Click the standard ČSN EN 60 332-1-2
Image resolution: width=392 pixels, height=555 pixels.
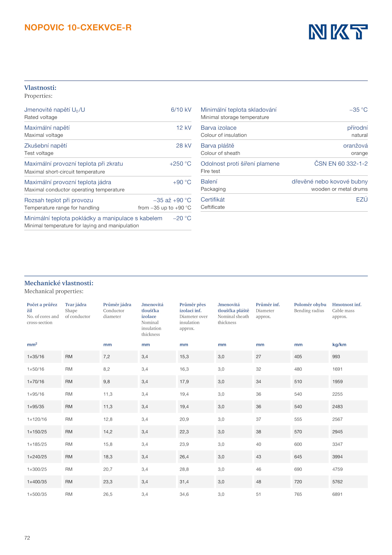pos(341,164)
